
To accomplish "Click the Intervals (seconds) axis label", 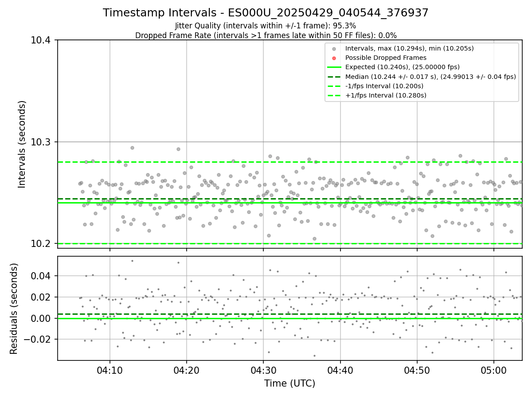I will coord(22,144).
